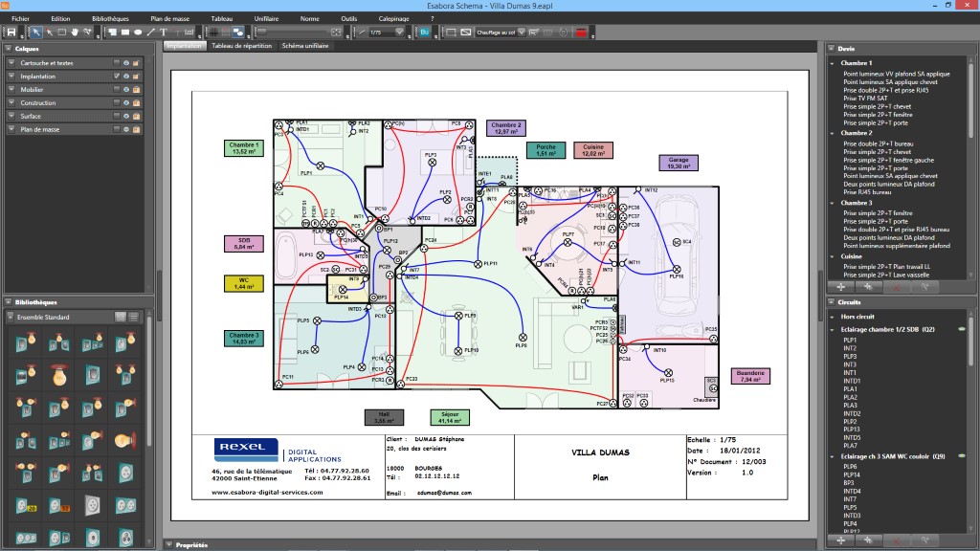Collapse the Circuits panel
The height and width of the screenshot is (551, 980).
pyautogui.click(x=832, y=301)
